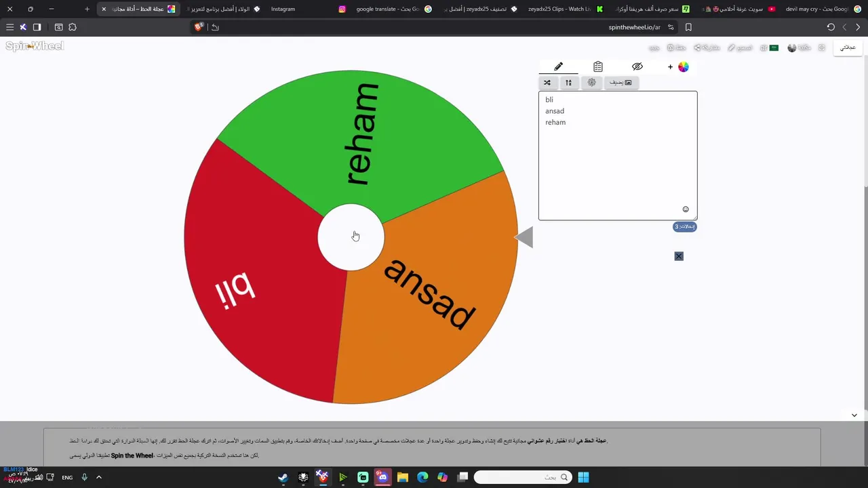Select the pencil edit entries tab
This screenshot has height=488, width=868.
pos(558,66)
